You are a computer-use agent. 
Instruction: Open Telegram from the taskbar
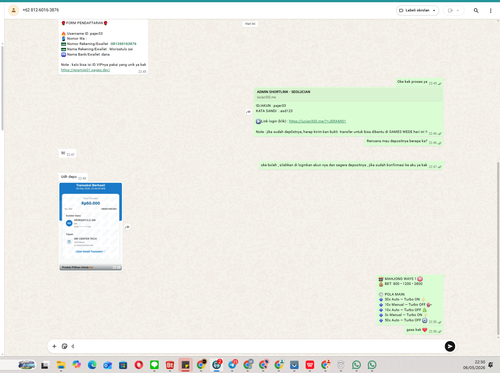pos(232,365)
